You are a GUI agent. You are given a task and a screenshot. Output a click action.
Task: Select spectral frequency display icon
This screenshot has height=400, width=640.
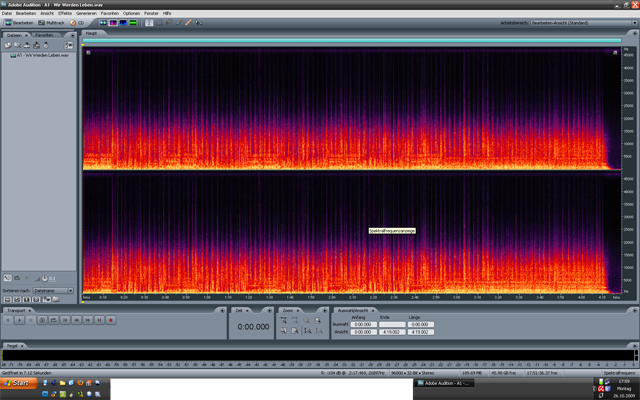(x=113, y=23)
